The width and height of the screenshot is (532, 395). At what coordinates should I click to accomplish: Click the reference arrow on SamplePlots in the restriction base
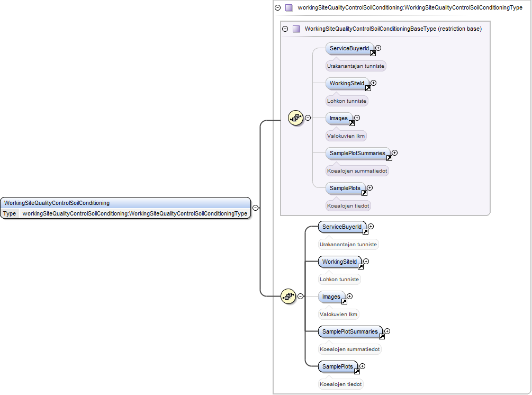click(364, 193)
